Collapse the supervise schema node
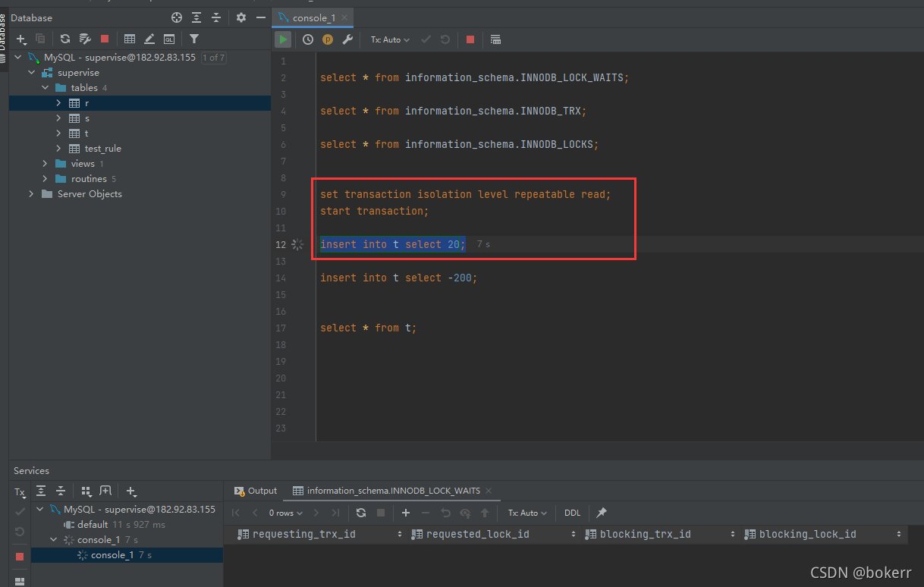 point(32,73)
